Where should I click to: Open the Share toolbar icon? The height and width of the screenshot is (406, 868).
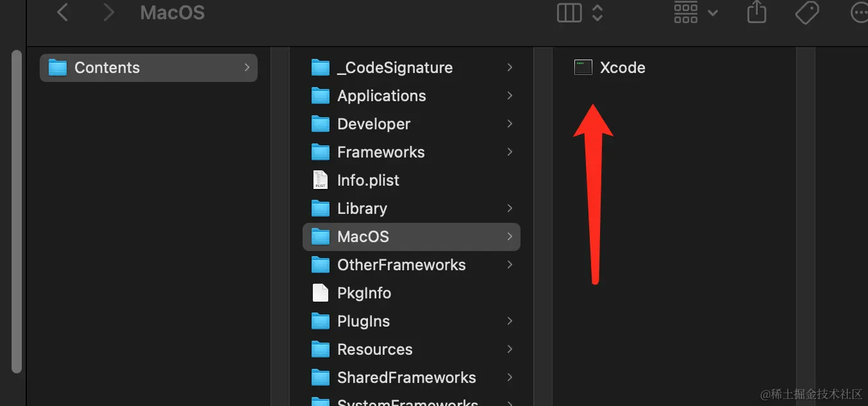(x=756, y=12)
